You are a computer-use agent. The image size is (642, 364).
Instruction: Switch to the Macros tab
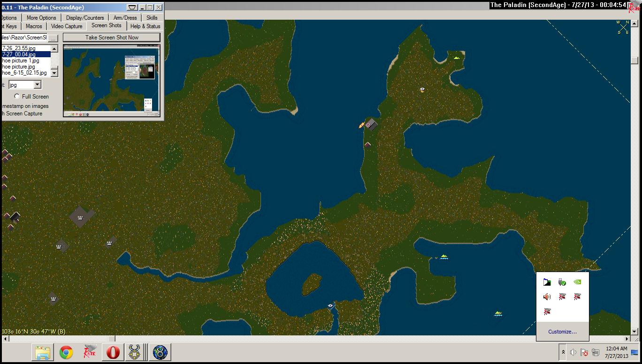point(34,26)
